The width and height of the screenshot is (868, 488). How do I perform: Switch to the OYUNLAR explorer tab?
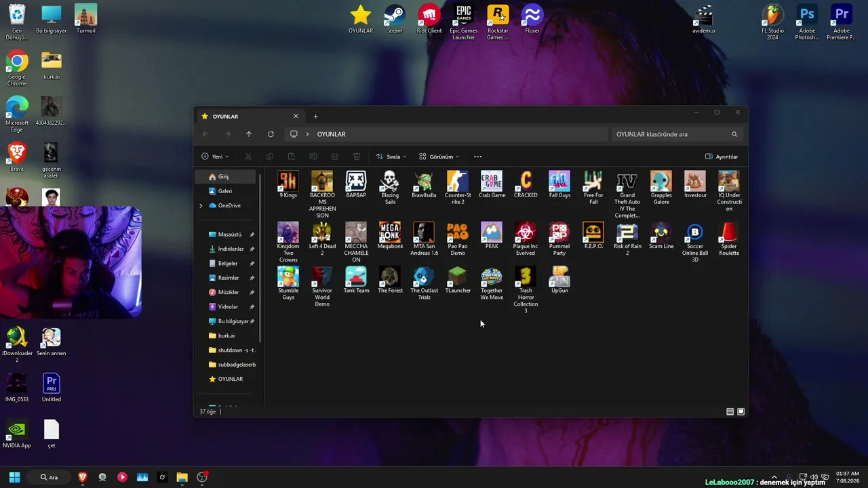250,117
